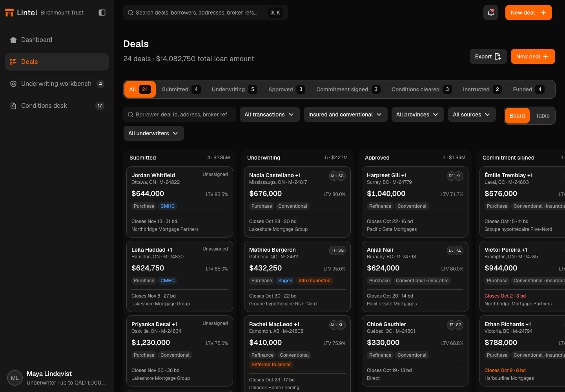The width and height of the screenshot is (565, 392).
Task: Click the Conditions desk document icon
Action: coord(13,105)
